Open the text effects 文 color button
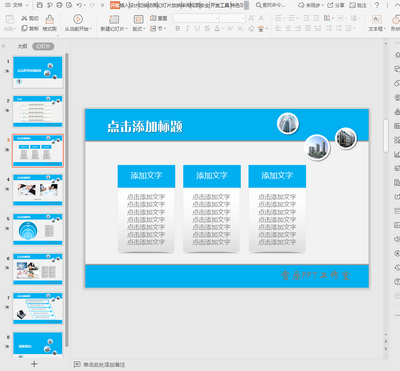Screen dimensions: 400x371 pyautogui.click(x=261, y=29)
